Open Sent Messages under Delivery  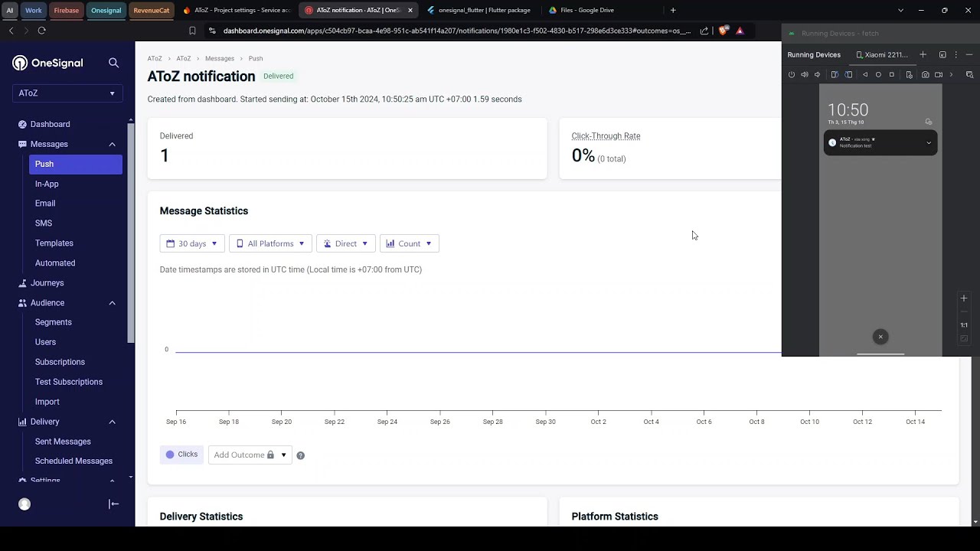point(63,442)
